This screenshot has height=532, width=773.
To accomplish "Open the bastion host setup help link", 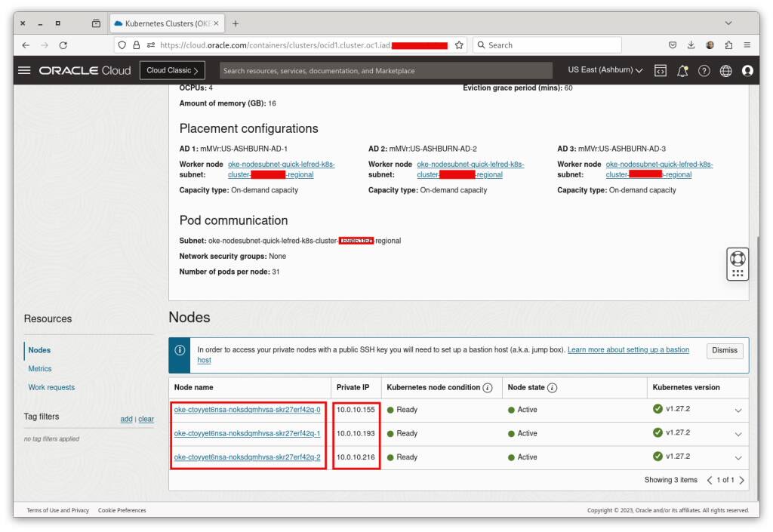I will [x=628, y=349].
